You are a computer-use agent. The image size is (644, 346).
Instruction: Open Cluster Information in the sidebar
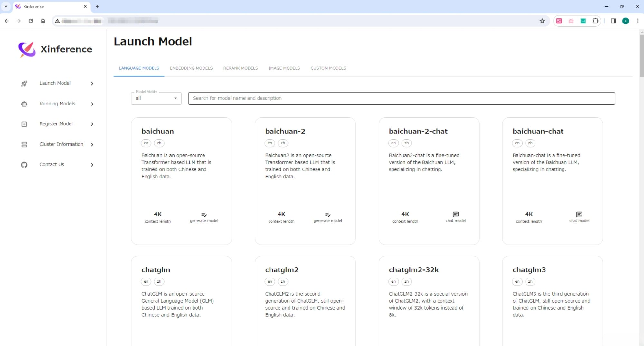click(x=61, y=144)
